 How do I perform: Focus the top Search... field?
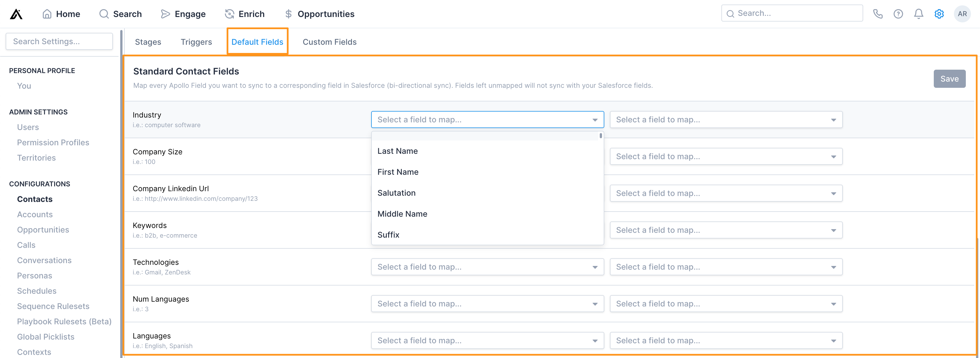tap(792, 13)
